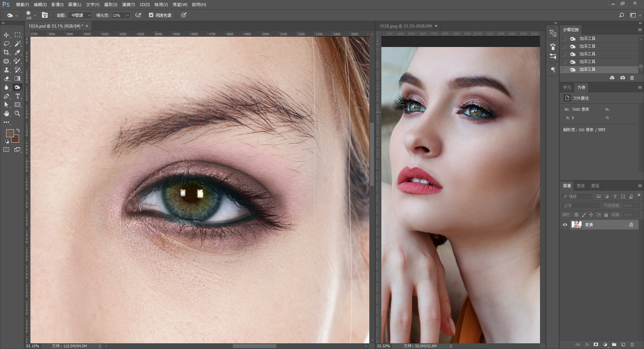The height and width of the screenshot is (349, 644).
Task: Hide the 背景 layer visibility eye
Action: pos(565,225)
